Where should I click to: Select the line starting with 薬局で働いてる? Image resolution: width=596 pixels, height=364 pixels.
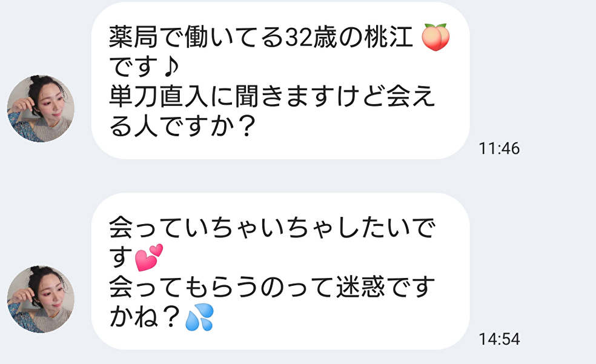click(x=279, y=37)
